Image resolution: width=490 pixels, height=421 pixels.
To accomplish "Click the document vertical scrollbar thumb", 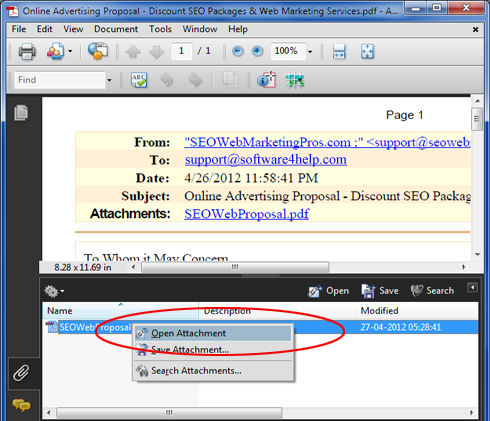I will coord(477,119).
